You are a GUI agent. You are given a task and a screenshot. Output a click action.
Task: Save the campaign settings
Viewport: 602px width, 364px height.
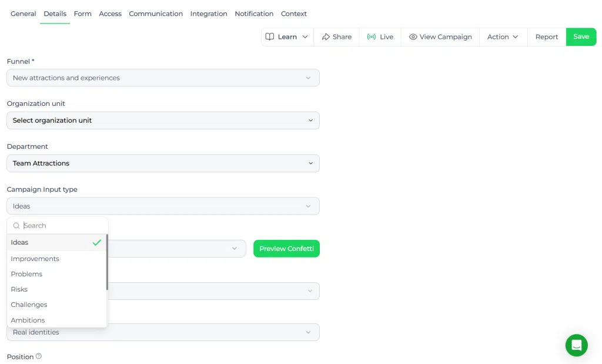point(581,37)
